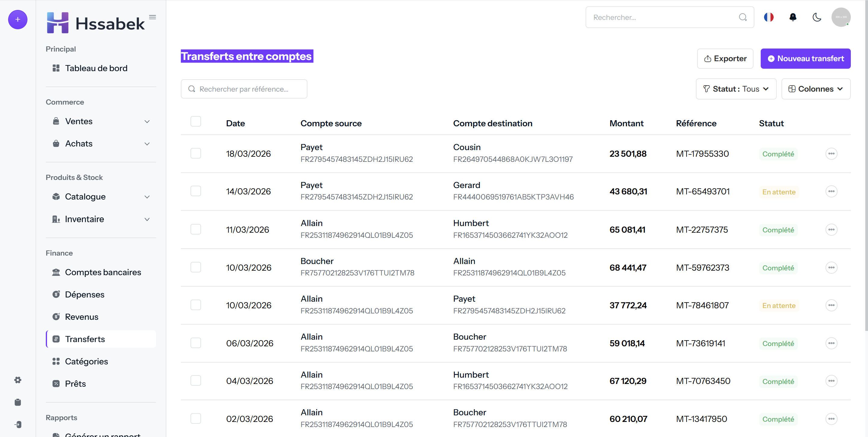This screenshot has width=868, height=437.
Task: Click the Exporter button
Action: pos(725,59)
